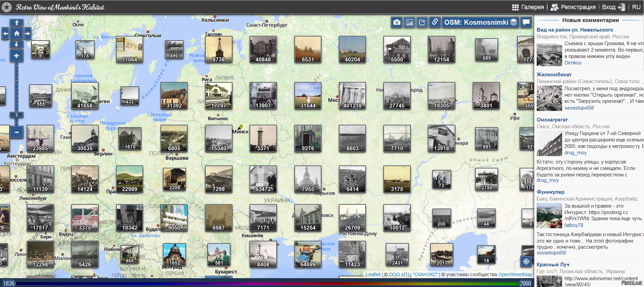Screen dimensions: 644x287
Task: Open the photo cluster labeled 9050
Action: point(174,218)
